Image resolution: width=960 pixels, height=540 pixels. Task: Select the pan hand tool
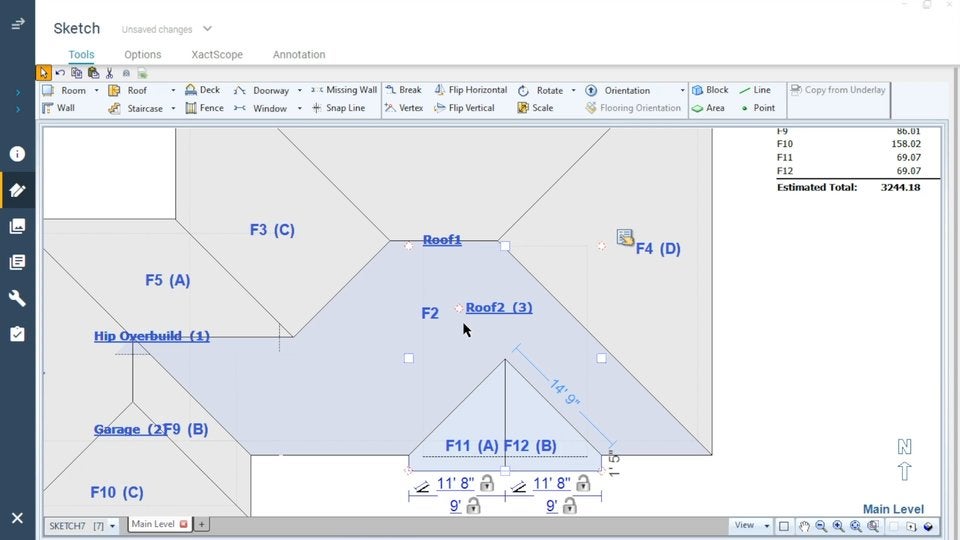click(x=804, y=527)
